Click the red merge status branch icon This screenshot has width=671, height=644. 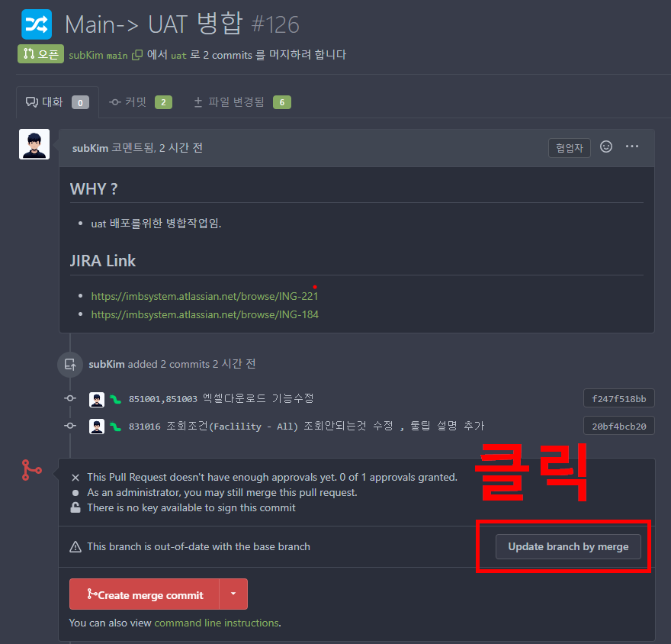[32, 470]
